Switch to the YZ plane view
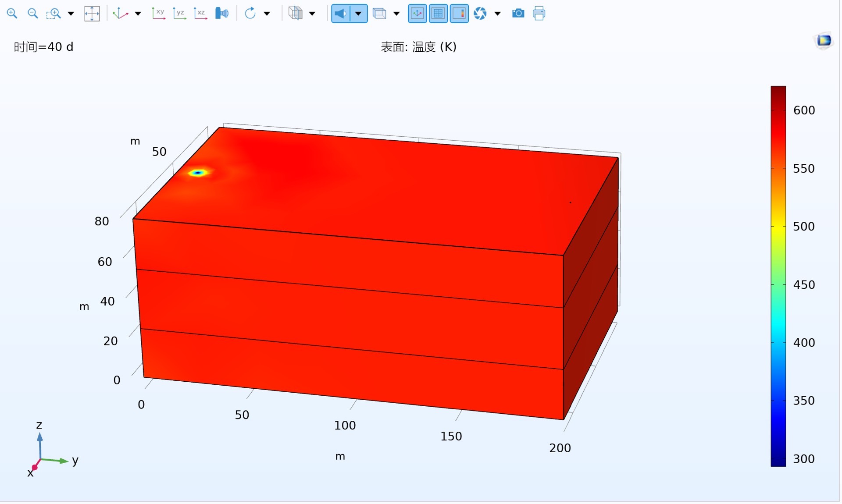The height and width of the screenshot is (504, 842). [x=179, y=13]
